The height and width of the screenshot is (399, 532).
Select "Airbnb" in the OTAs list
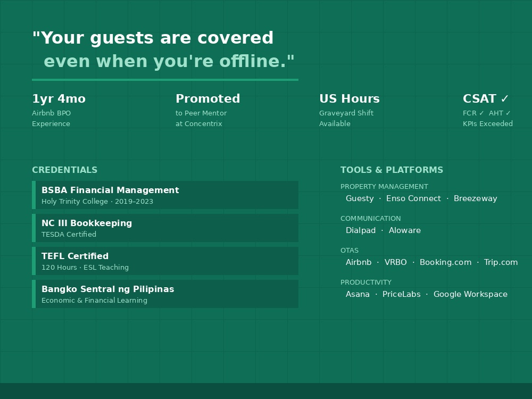click(x=358, y=262)
